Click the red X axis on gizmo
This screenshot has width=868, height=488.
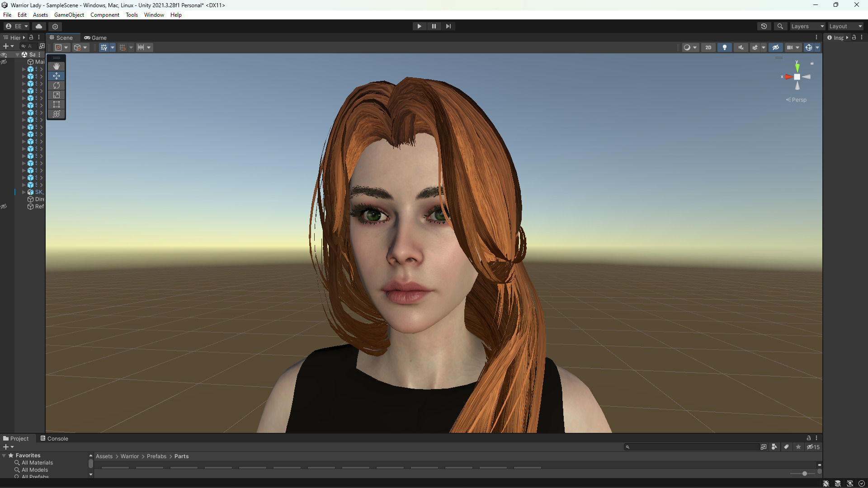pyautogui.click(x=788, y=77)
